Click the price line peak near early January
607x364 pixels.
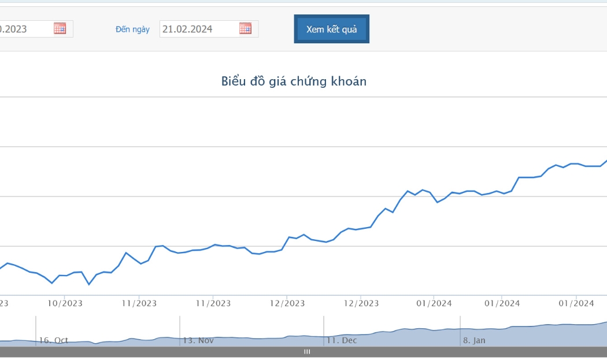pos(423,190)
